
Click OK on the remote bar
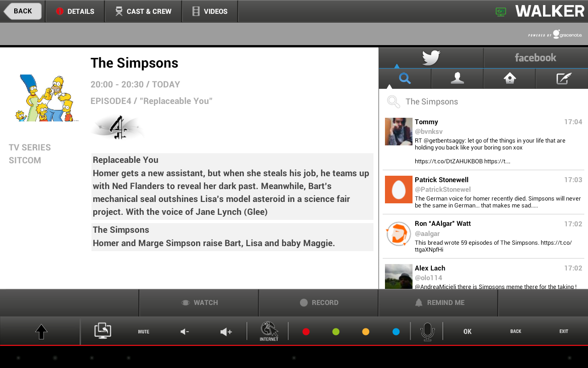click(468, 332)
